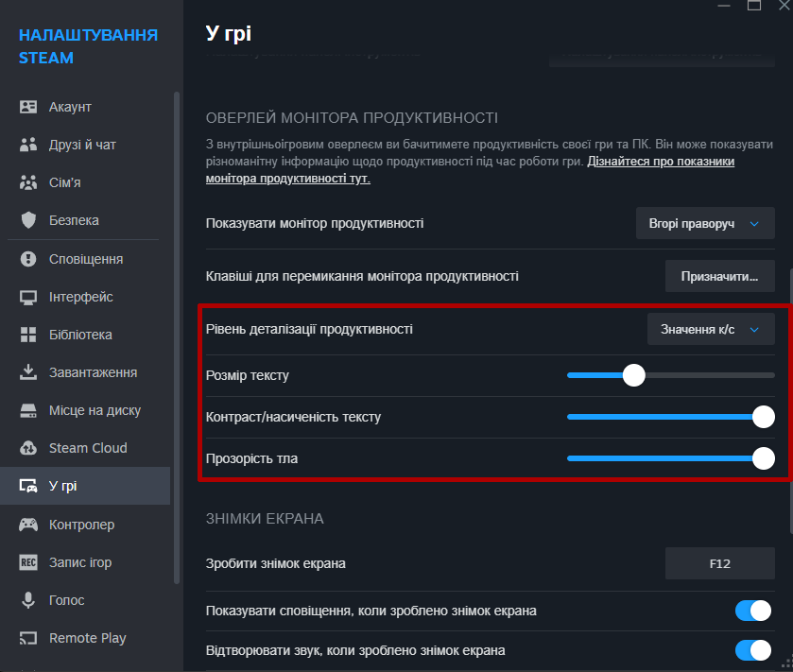Image resolution: width=793 pixels, height=672 pixels.
Task: Open the Акаунт settings icon
Action: (28, 107)
